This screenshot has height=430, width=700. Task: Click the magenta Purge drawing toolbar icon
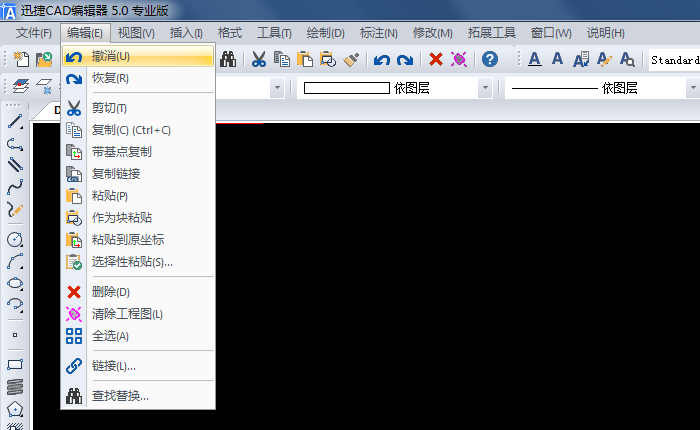click(x=458, y=59)
